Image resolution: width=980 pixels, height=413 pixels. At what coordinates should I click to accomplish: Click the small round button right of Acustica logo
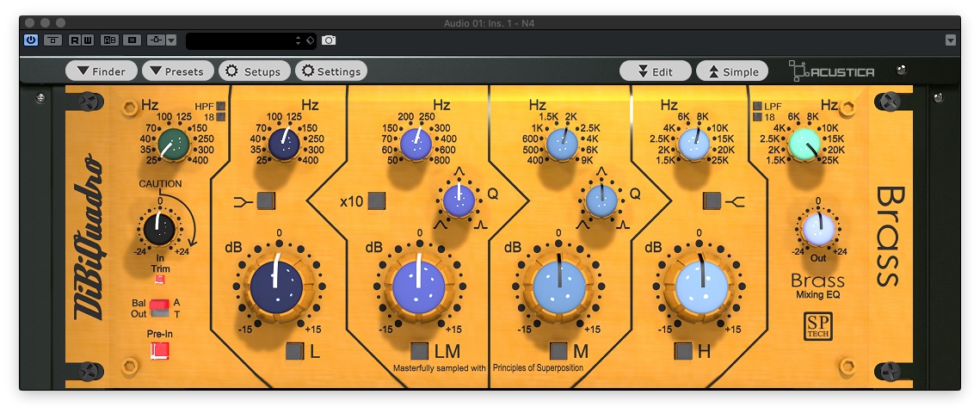901,70
